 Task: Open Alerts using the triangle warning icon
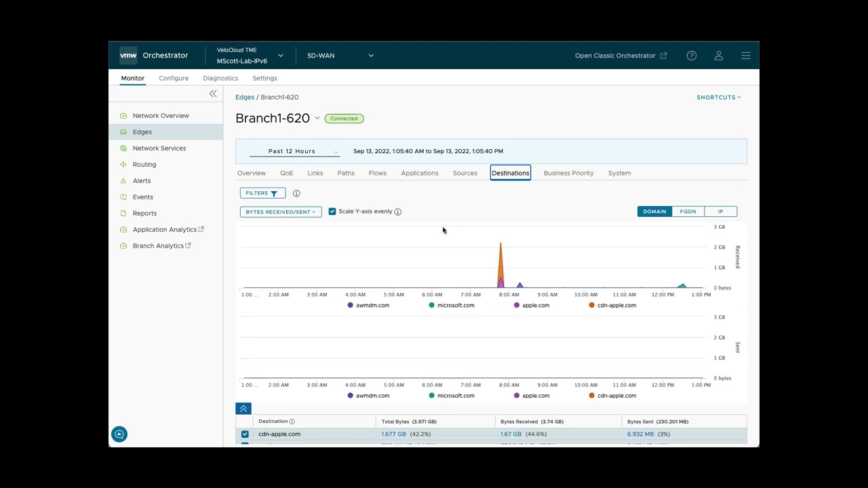coord(123,180)
